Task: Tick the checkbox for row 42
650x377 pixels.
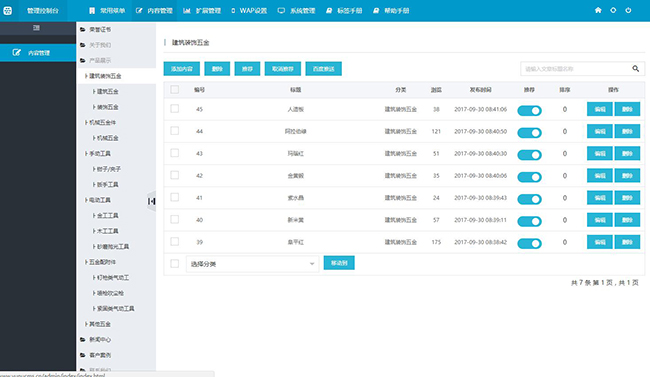Action: point(175,175)
